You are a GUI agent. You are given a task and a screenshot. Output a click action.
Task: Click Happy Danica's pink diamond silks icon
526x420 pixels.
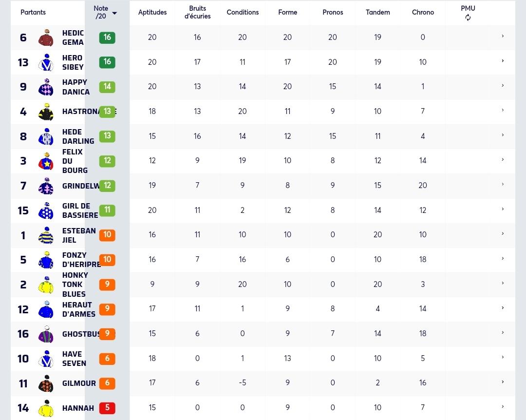pos(46,87)
